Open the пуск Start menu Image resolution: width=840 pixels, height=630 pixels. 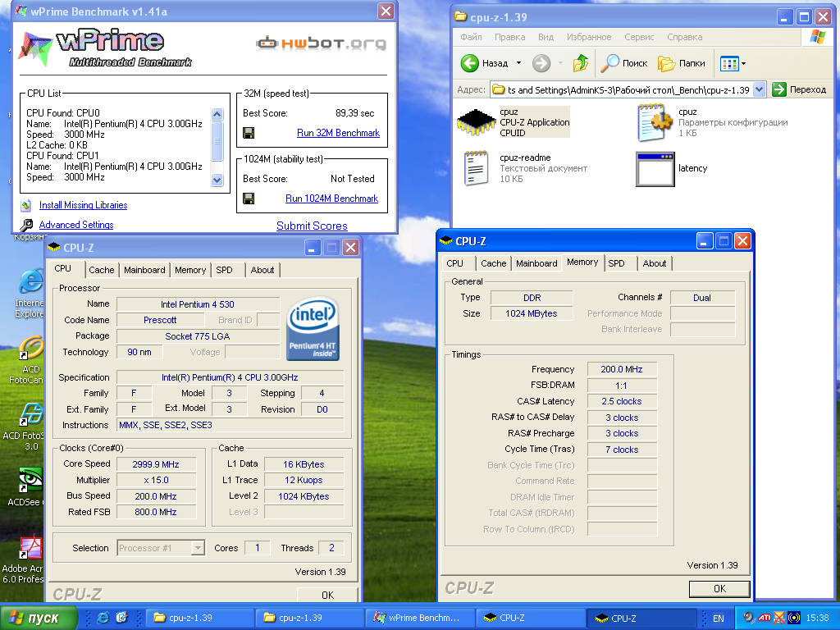[x=39, y=618]
